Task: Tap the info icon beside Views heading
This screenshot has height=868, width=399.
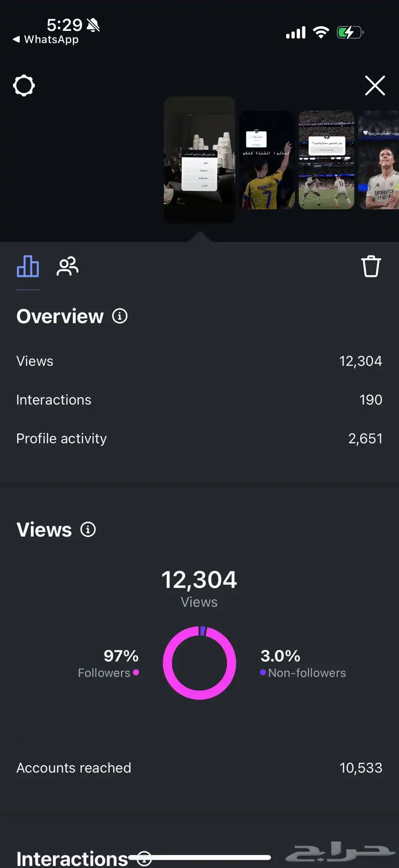Action: coord(88,529)
